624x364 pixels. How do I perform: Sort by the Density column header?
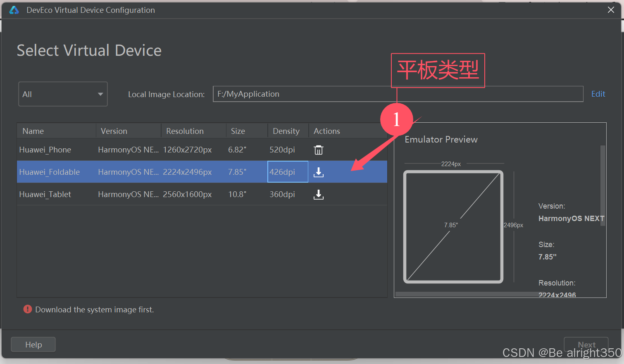tap(288, 131)
